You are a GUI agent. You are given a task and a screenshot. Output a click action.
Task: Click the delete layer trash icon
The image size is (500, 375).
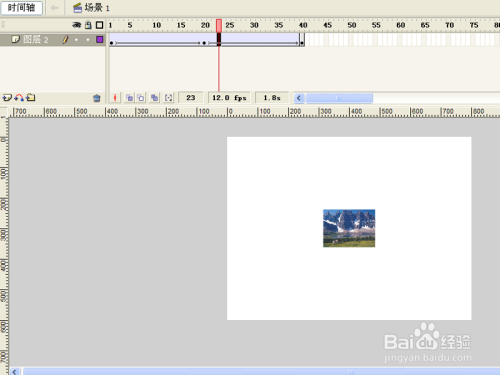pos(97,98)
